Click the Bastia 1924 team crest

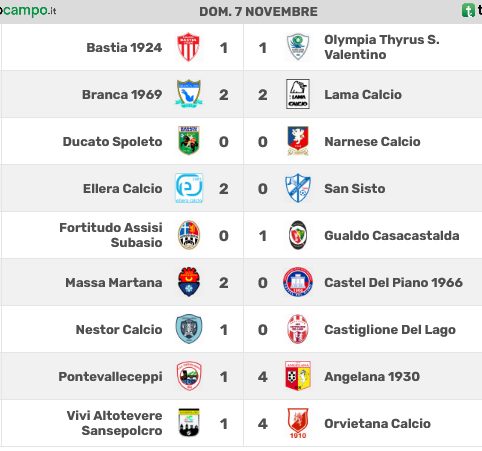pos(188,47)
